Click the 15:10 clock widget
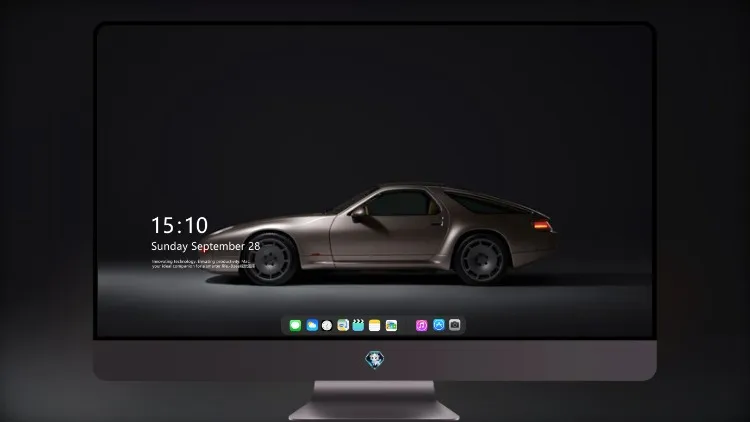 [x=179, y=225]
